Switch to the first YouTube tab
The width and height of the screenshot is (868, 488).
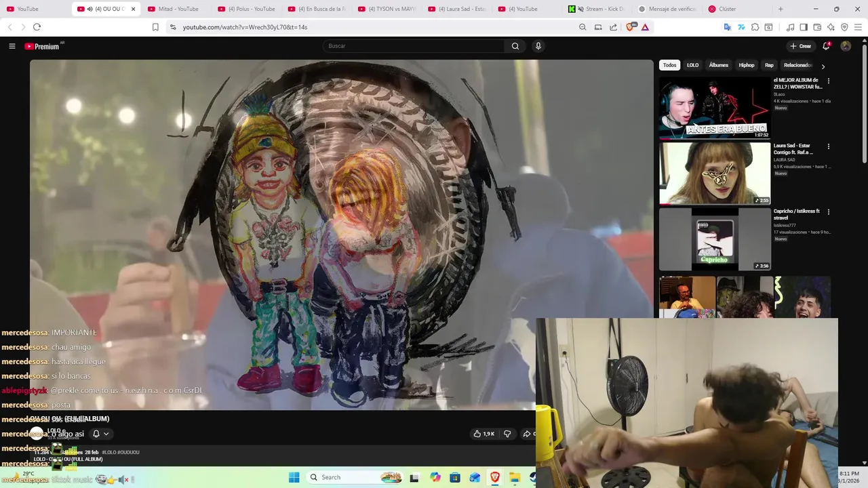click(x=35, y=9)
